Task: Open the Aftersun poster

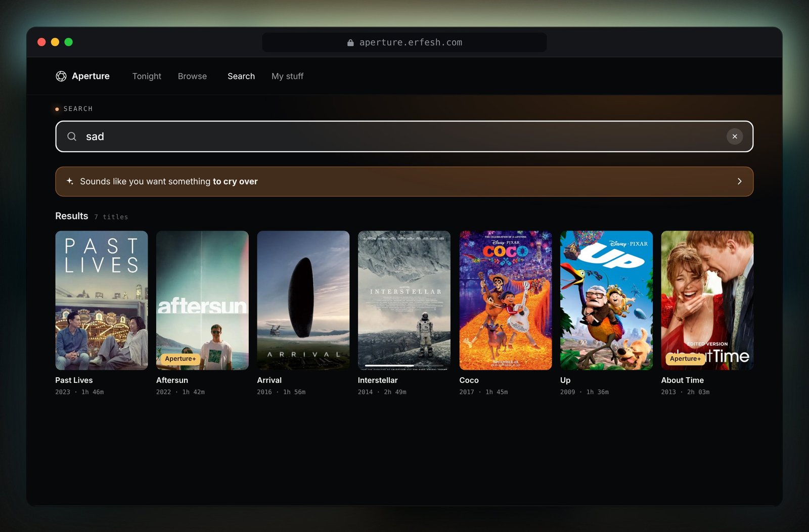Action: tap(202, 300)
